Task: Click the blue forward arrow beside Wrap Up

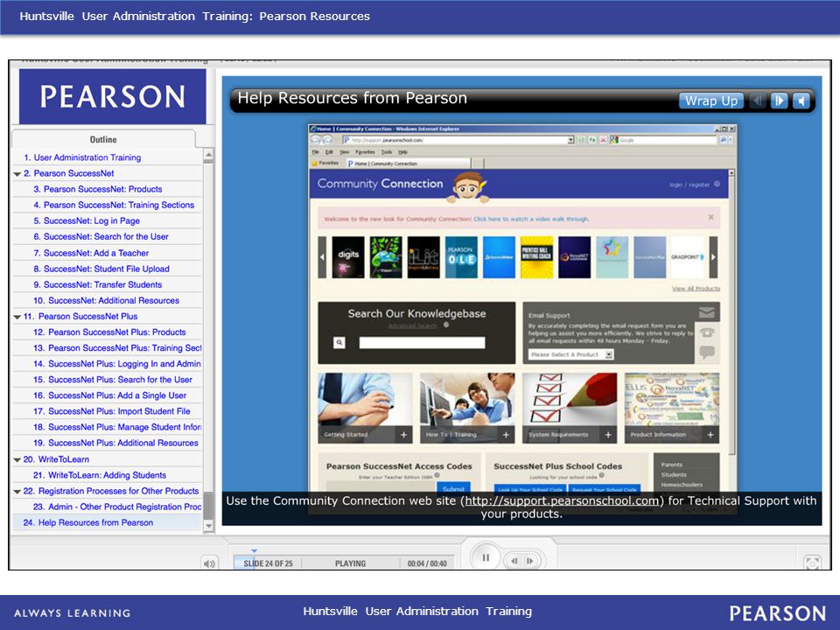Action: coord(779,101)
